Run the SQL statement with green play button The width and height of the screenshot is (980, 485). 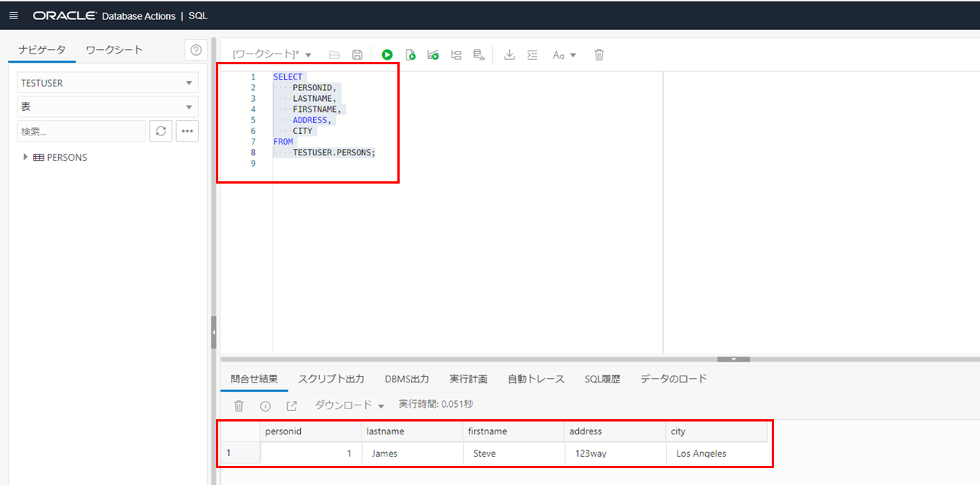tap(387, 55)
